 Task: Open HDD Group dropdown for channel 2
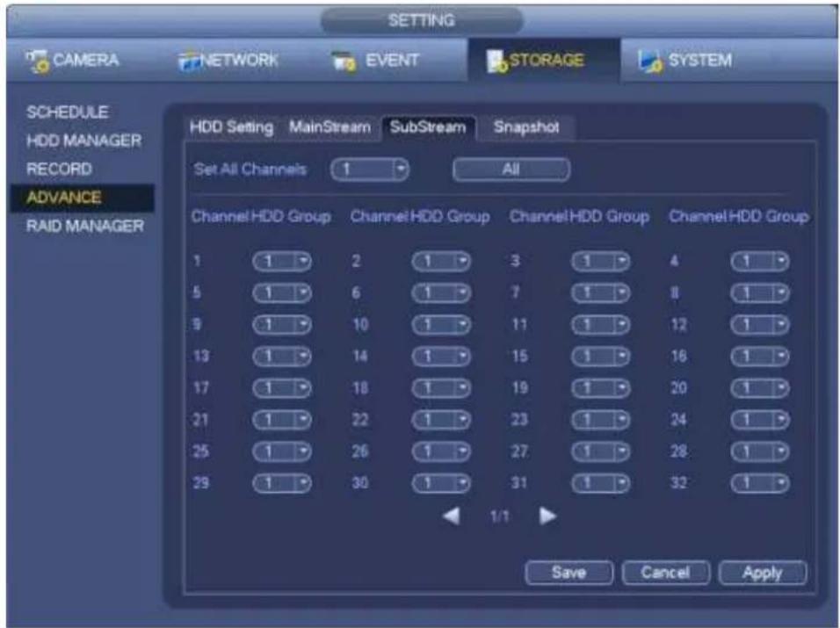[x=441, y=261]
